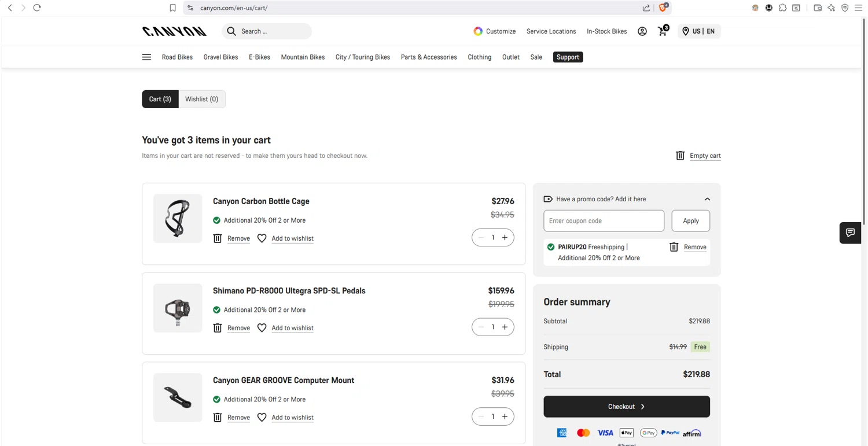The width and height of the screenshot is (868, 446).
Task: Click Computer Mount product thumbnail
Action: 178,398
